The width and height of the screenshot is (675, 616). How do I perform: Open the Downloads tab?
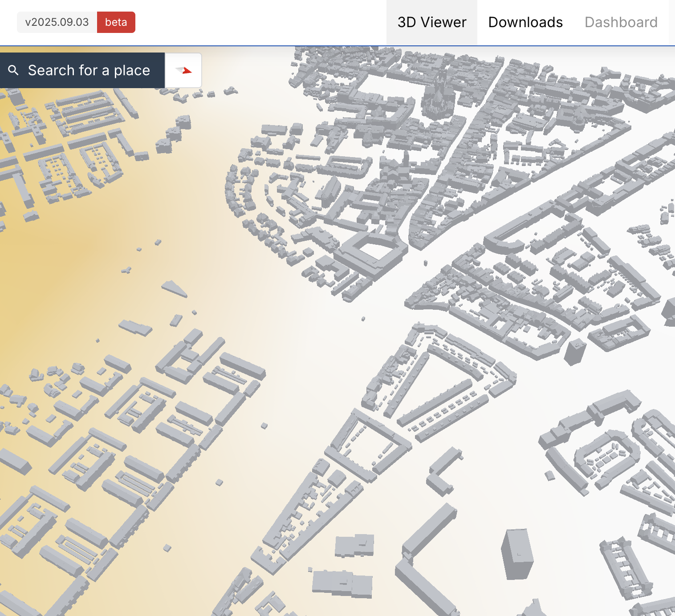(525, 22)
